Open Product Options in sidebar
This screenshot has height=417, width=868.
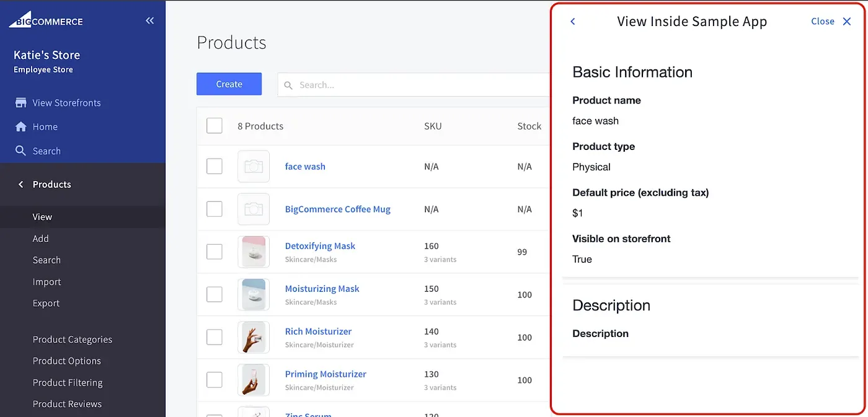coord(67,361)
